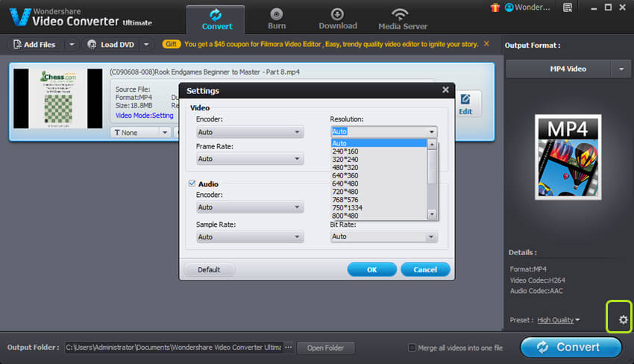Browse output folder with ellipsis button

[x=289, y=348]
